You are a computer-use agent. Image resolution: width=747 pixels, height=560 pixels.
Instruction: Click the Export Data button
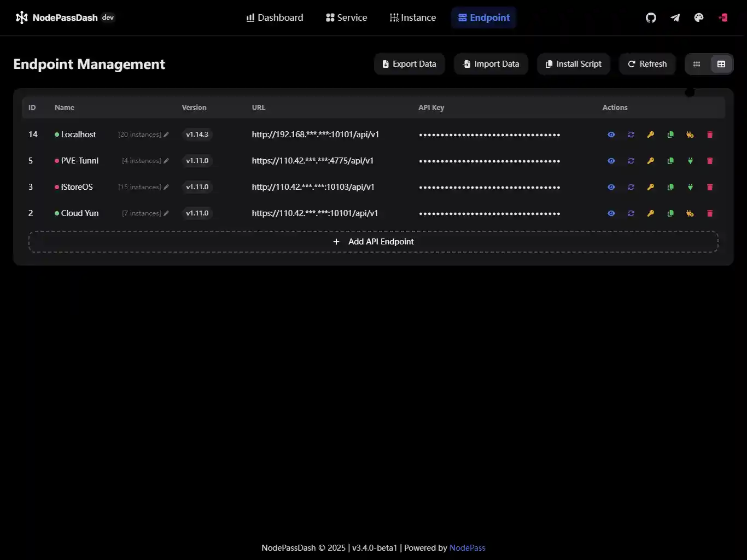coord(409,64)
